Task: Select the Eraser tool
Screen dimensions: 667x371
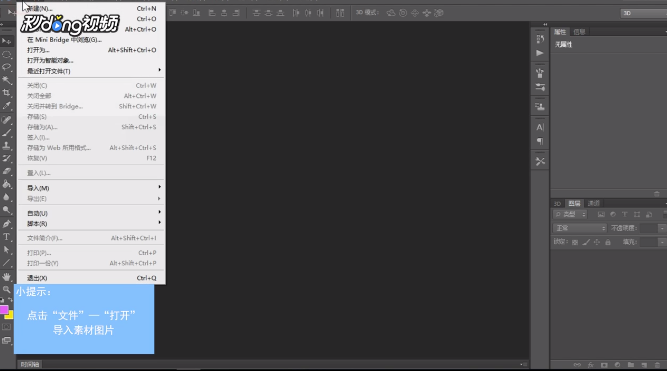Action: pos(6,171)
